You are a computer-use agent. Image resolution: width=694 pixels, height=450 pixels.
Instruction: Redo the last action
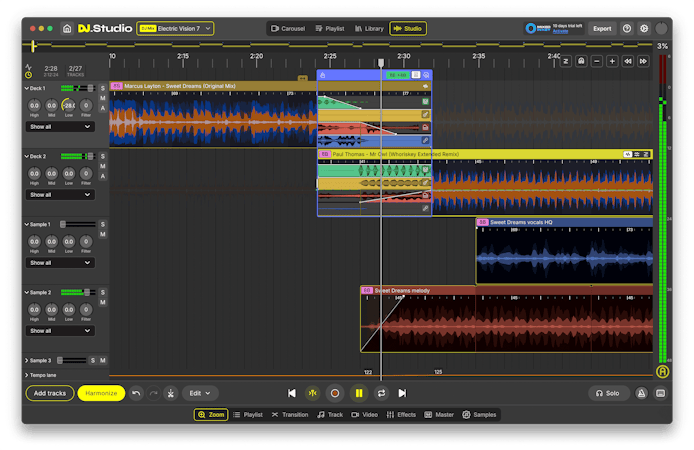pyautogui.click(x=154, y=393)
